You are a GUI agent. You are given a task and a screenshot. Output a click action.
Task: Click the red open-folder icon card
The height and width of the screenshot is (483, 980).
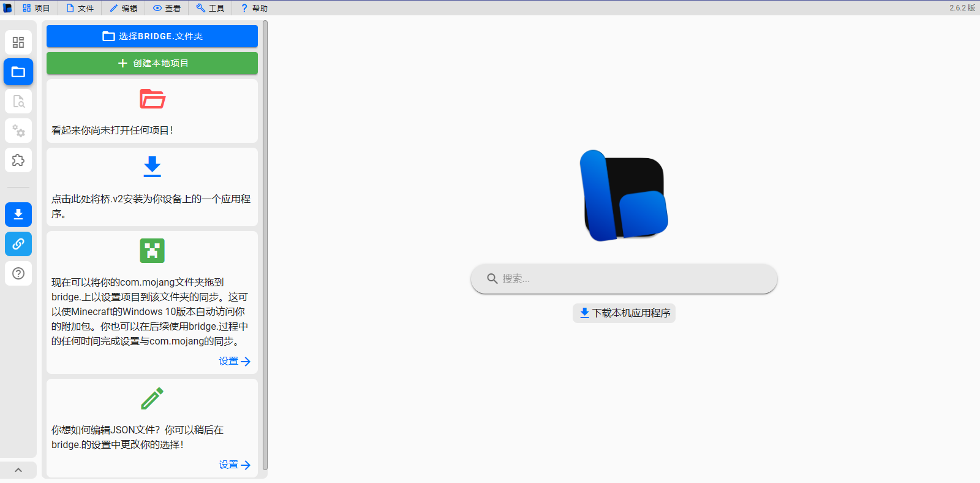tap(152, 99)
